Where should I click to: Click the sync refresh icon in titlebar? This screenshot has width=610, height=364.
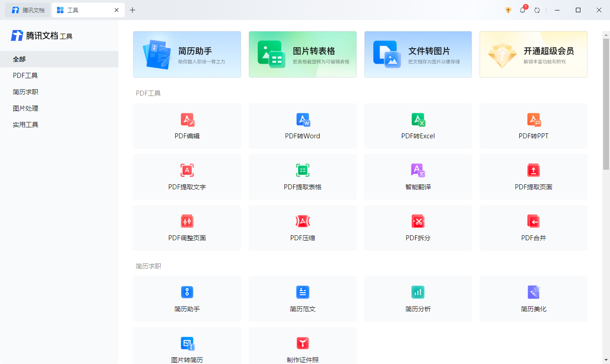click(x=537, y=10)
